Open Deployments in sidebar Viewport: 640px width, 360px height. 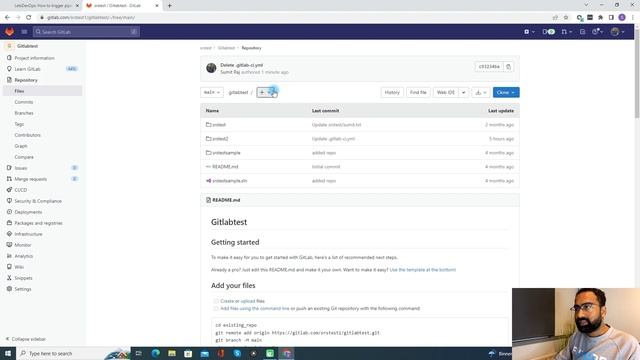pos(28,212)
